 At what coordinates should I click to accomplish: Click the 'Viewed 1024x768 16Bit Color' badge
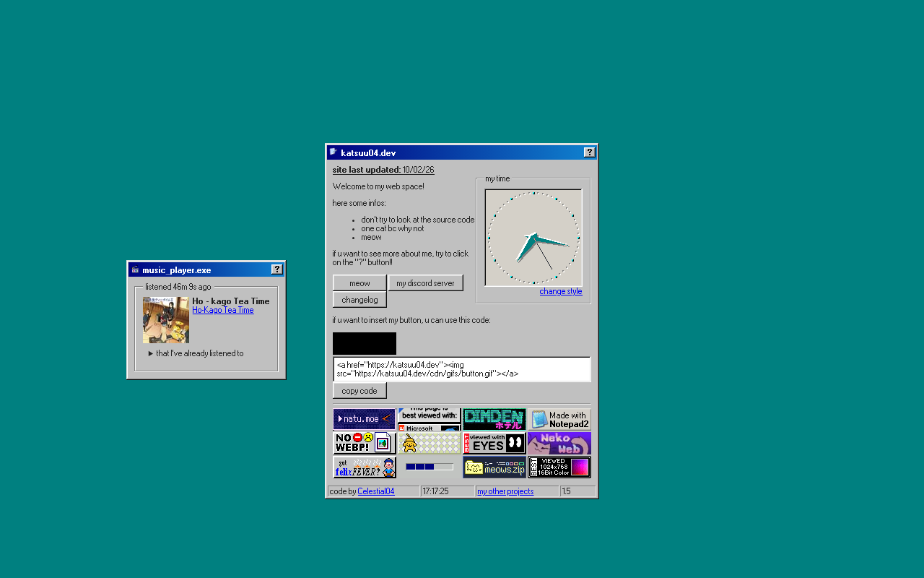pos(559,467)
